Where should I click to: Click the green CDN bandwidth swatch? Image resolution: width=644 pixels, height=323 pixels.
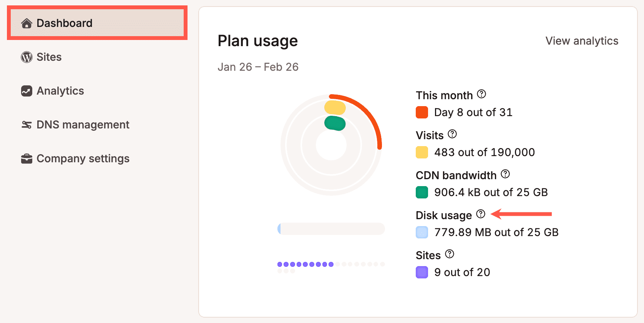coord(422,192)
